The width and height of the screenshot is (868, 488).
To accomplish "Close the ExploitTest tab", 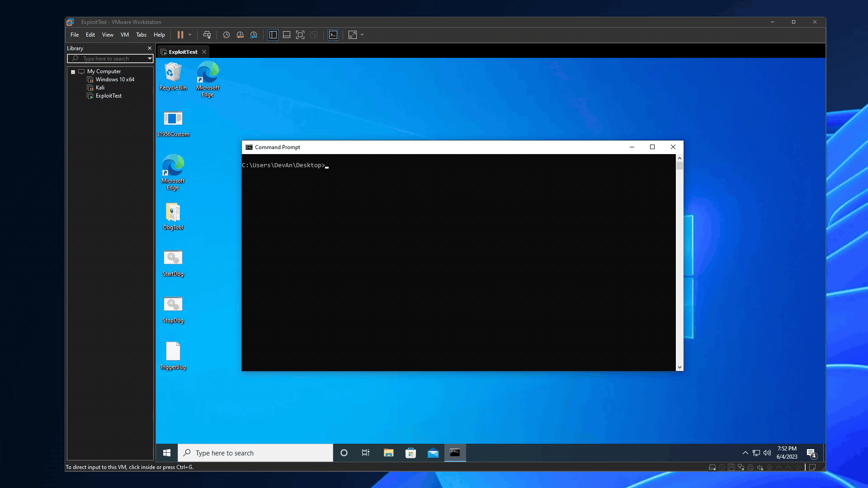I will 204,52.
